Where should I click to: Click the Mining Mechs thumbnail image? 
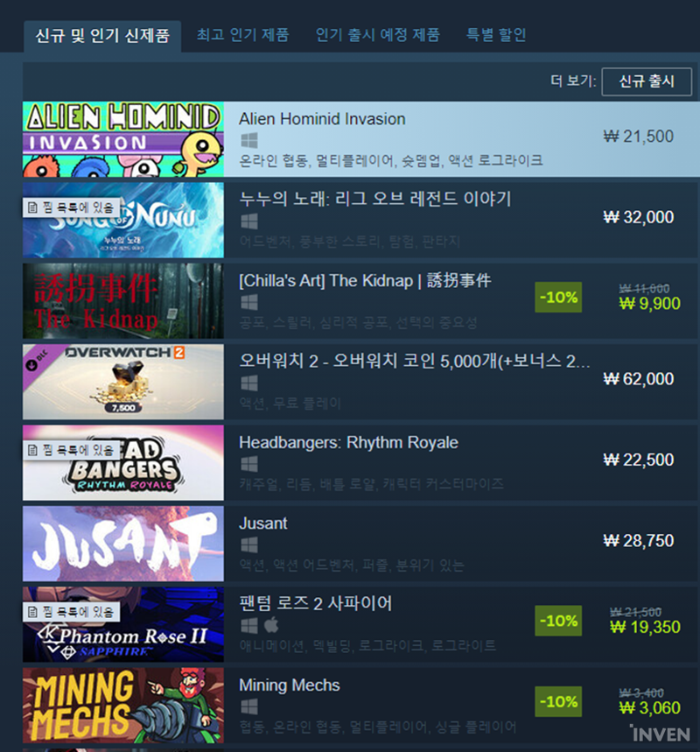tap(123, 706)
